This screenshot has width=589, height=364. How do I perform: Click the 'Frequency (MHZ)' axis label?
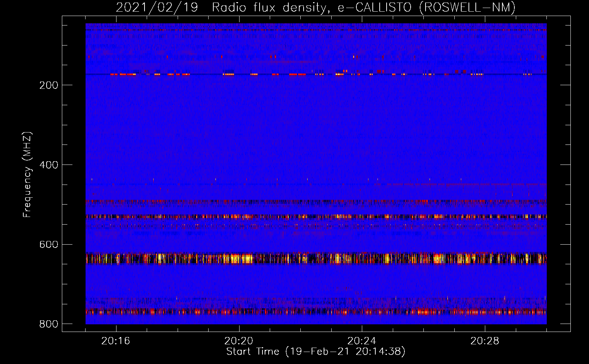click(x=27, y=174)
